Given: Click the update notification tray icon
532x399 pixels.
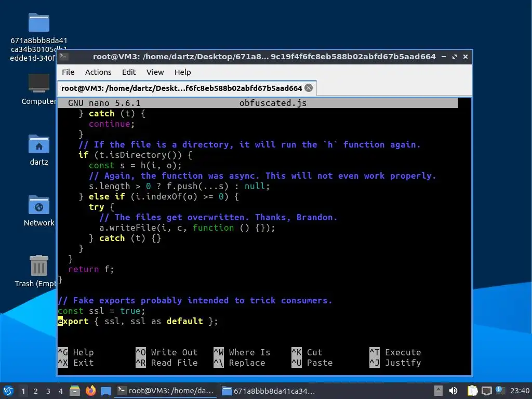Looking at the screenshot, I should coord(499,390).
